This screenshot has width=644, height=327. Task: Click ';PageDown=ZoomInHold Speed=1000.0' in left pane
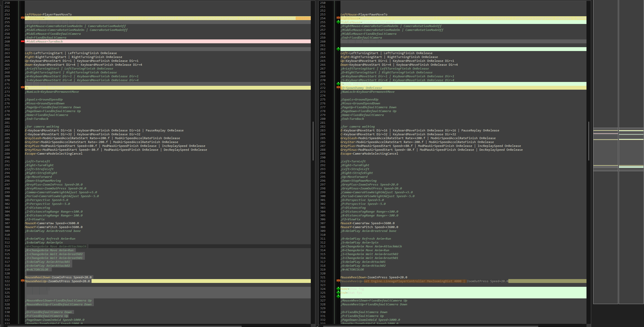pyautogui.click(x=55, y=320)
